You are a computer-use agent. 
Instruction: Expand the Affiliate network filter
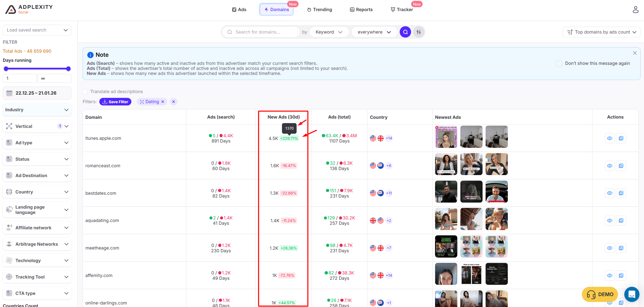click(37, 228)
